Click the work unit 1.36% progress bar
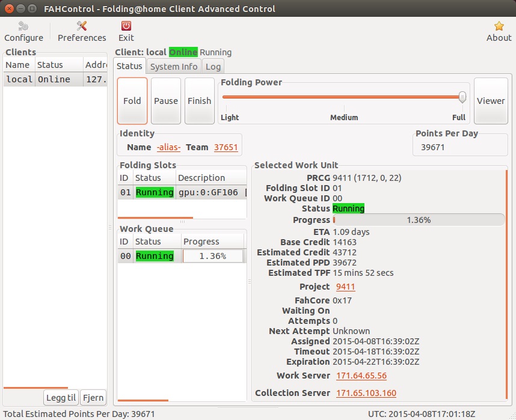The width and height of the screenshot is (516, 420). coord(419,220)
